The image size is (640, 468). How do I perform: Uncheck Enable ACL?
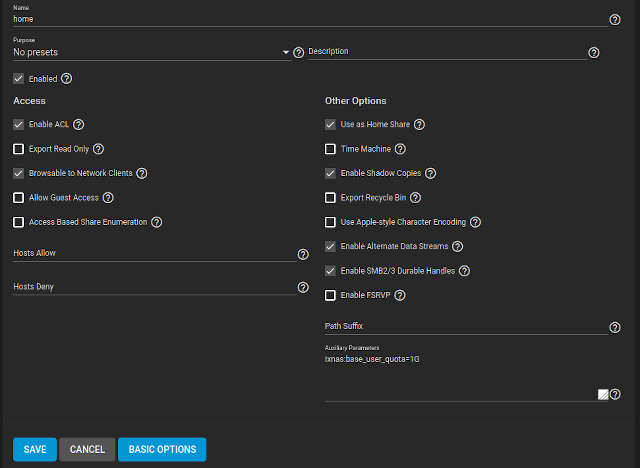(x=18, y=124)
